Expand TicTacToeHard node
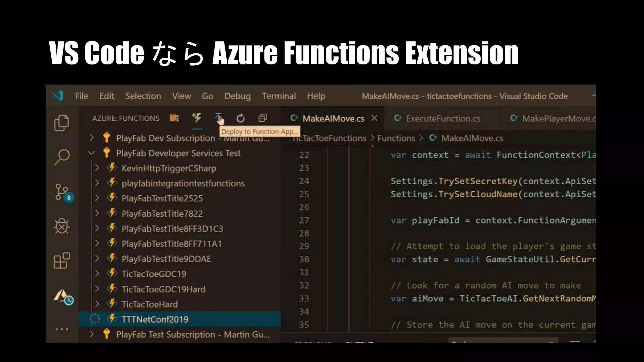 (97, 304)
